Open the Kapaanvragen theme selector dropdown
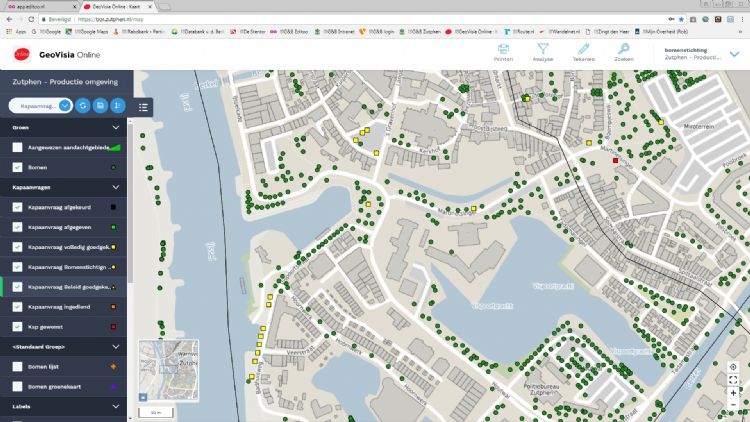The image size is (750, 422). tap(65, 105)
